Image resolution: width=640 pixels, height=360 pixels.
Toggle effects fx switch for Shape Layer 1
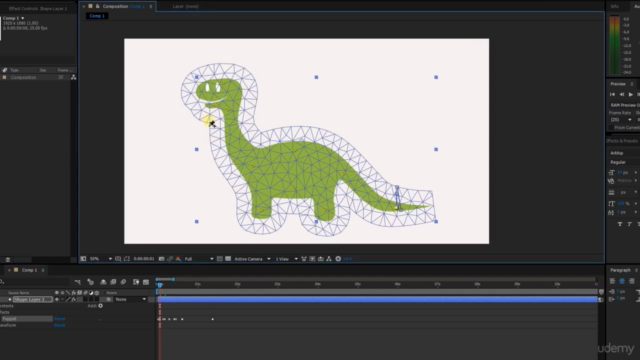(x=74, y=299)
